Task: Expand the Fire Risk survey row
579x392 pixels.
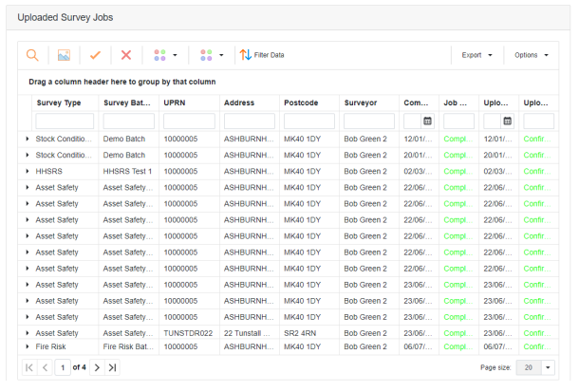Action: click(x=28, y=347)
